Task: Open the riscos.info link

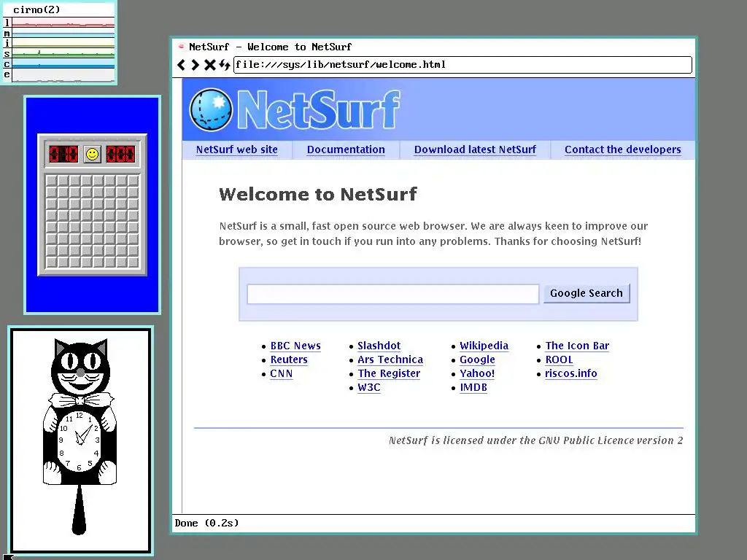Action: coord(570,373)
